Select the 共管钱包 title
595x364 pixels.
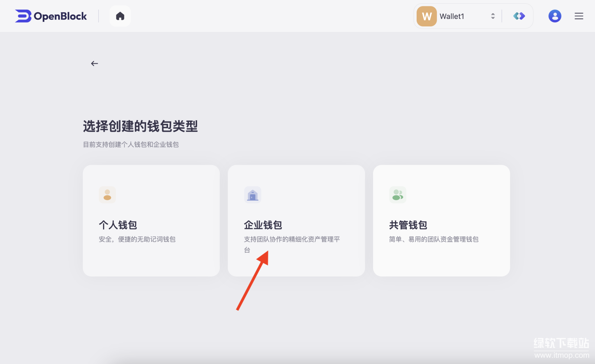tap(408, 225)
